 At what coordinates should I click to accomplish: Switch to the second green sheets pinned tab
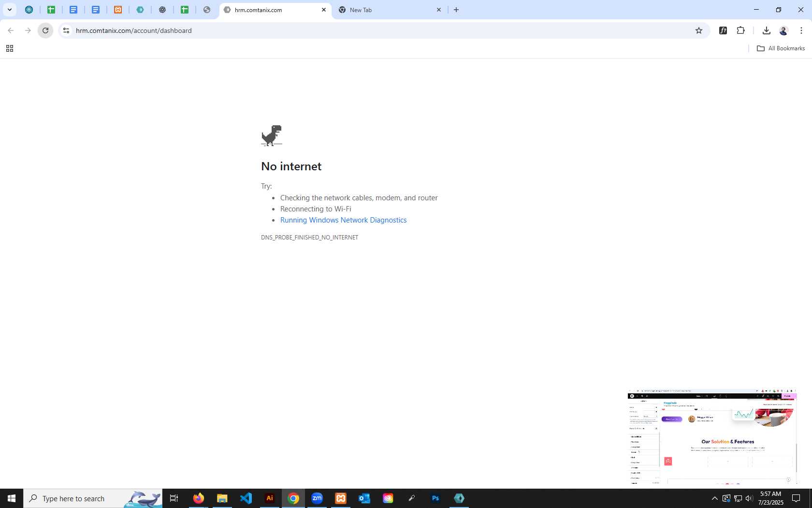click(x=185, y=10)
